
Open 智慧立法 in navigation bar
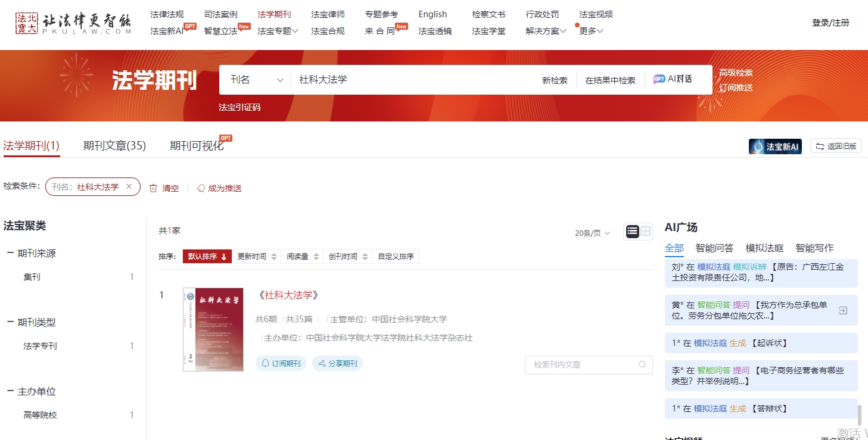click(220, 31)
